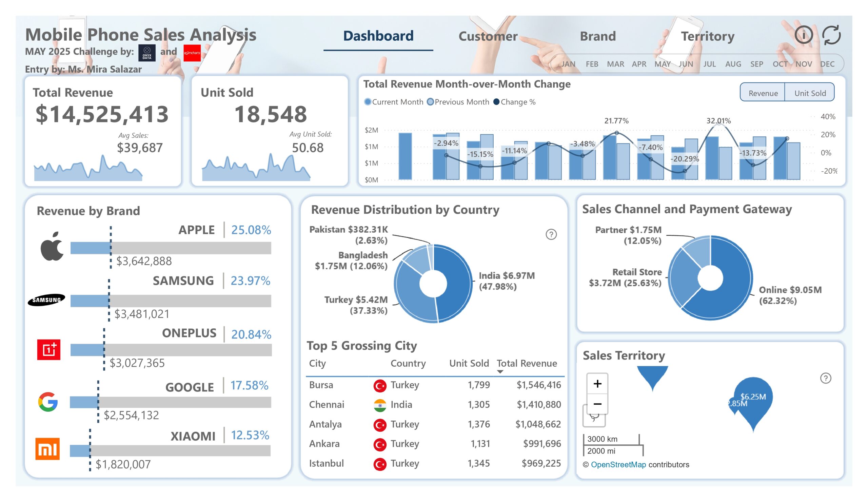
Task: Filter by JAN month
Action: (x=568, y=64)
